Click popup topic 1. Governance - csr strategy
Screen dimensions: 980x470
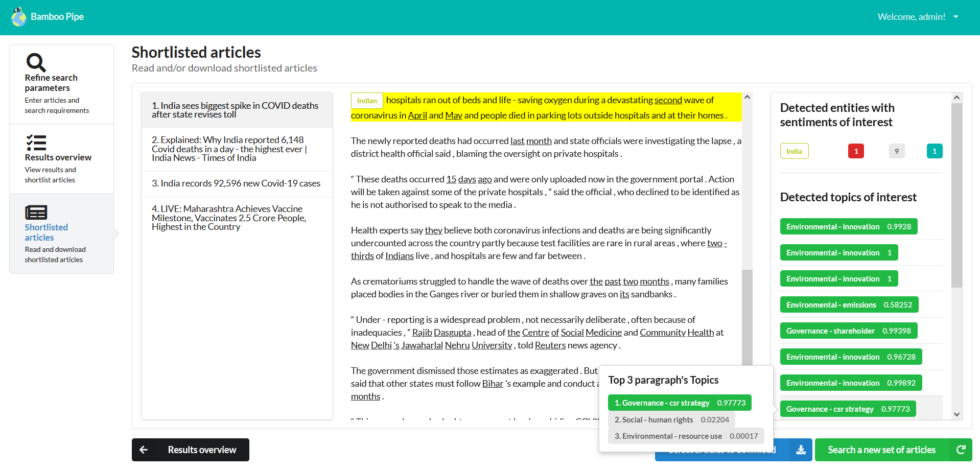pyautogui.click(x=680, y=403)
